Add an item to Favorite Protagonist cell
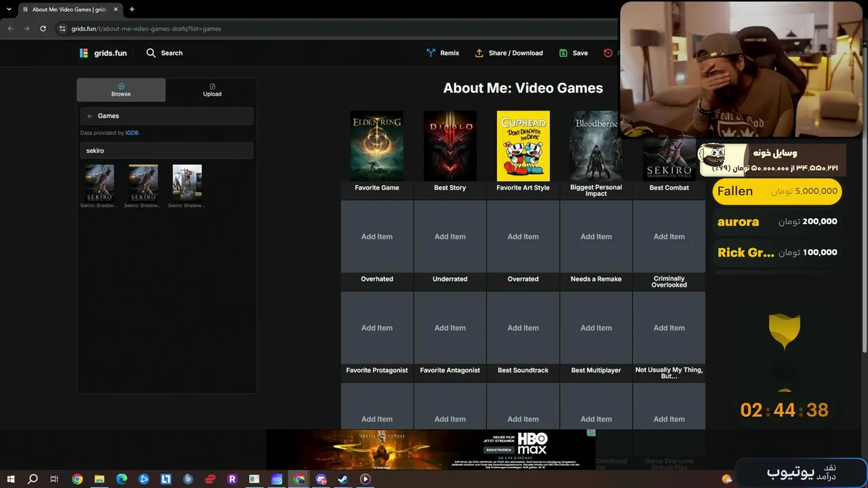This screenshot has width=868, height=488. pyautogui.click(x=377, y=328)
